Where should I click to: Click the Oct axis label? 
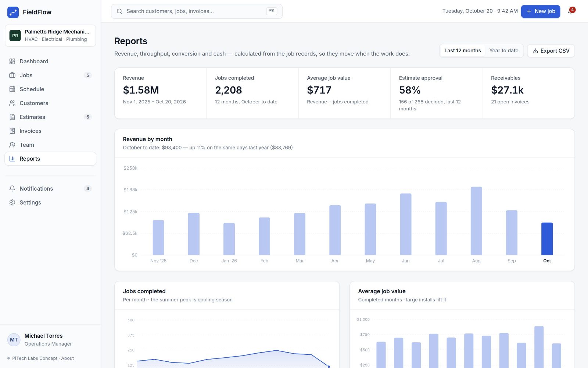(547, 261)
